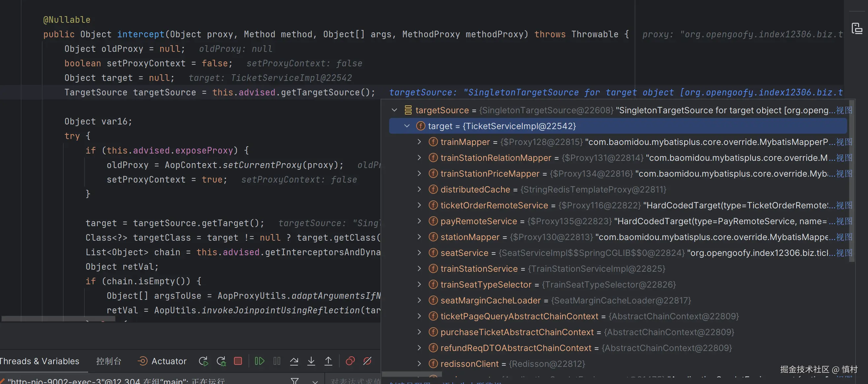This screenshot has height=384, width=868.
Task: Click the Step Over icon
Action: (294, 361)
